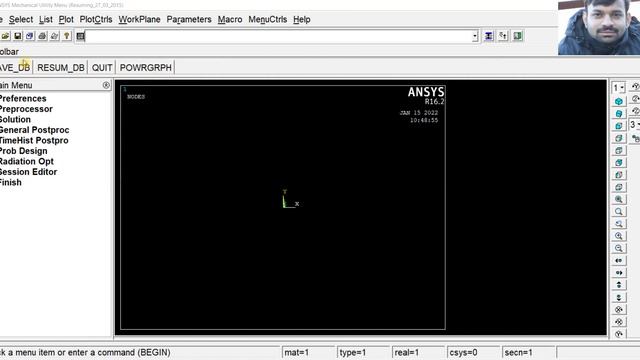This screenshot has width=640, height=360.
Task: Click the QUIT toolbar button
Action: 102,68
